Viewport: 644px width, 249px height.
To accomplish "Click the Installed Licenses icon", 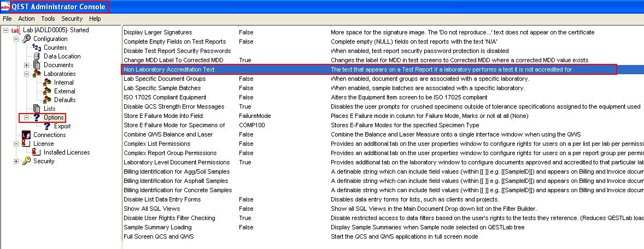I will [37, 152].
